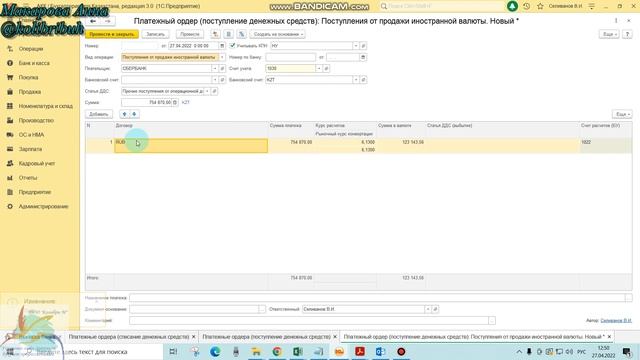Expand the Плательщик dropdown
Viewport: 640px width, 360px height.
[x=215, y=69]
